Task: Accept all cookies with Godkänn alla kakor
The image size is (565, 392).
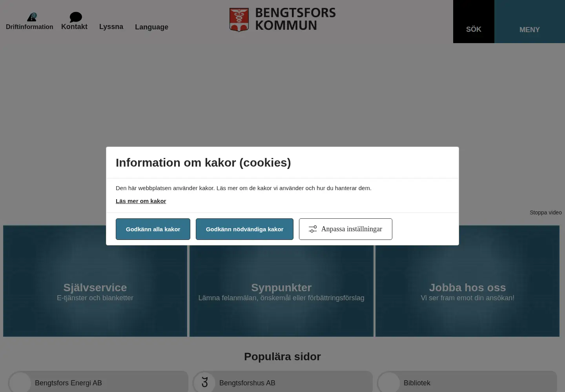Action: click(x=153, y=229)
